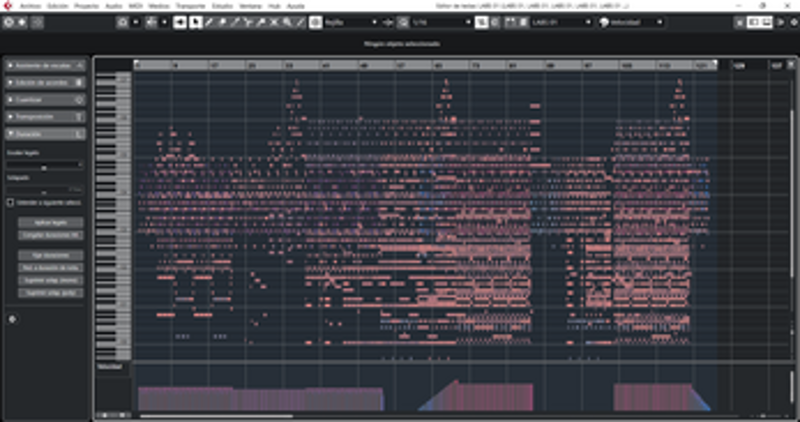Image resolution: width=800 pixels, height=422 pixels.
Task: Open the Rejilla snap type dropdown
Action: click(349, 21)
